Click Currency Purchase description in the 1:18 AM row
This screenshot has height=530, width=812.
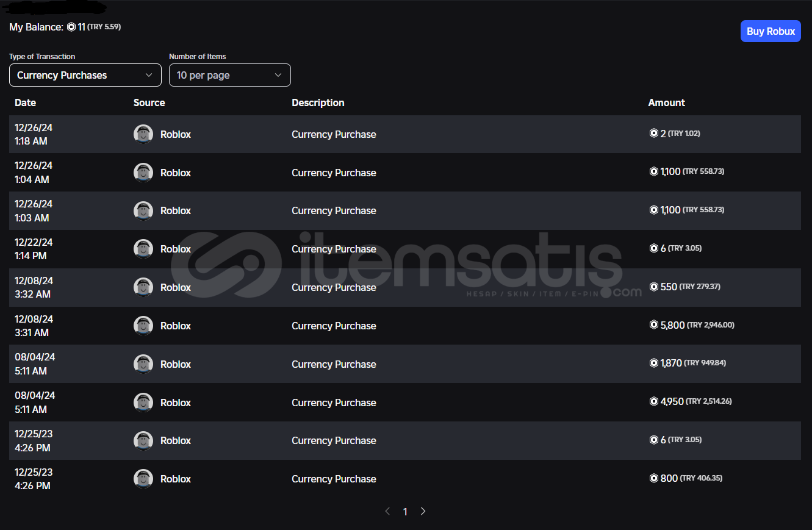point(334,134)
